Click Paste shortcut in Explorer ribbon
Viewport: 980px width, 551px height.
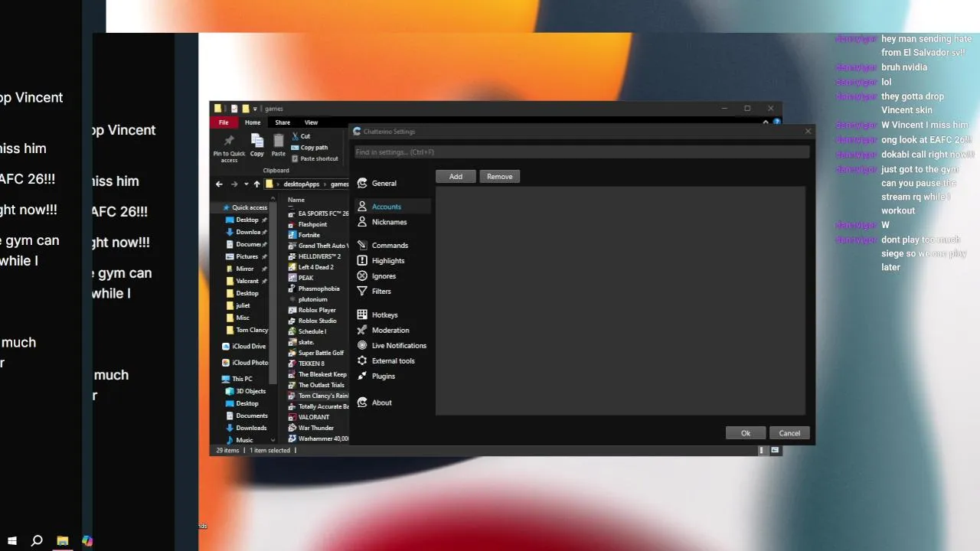click(315, 158)
